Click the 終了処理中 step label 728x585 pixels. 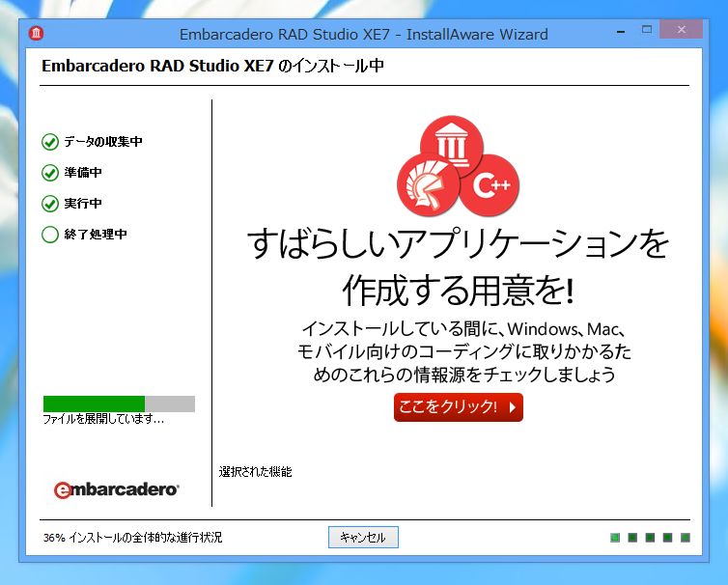(x=96, y=234)
